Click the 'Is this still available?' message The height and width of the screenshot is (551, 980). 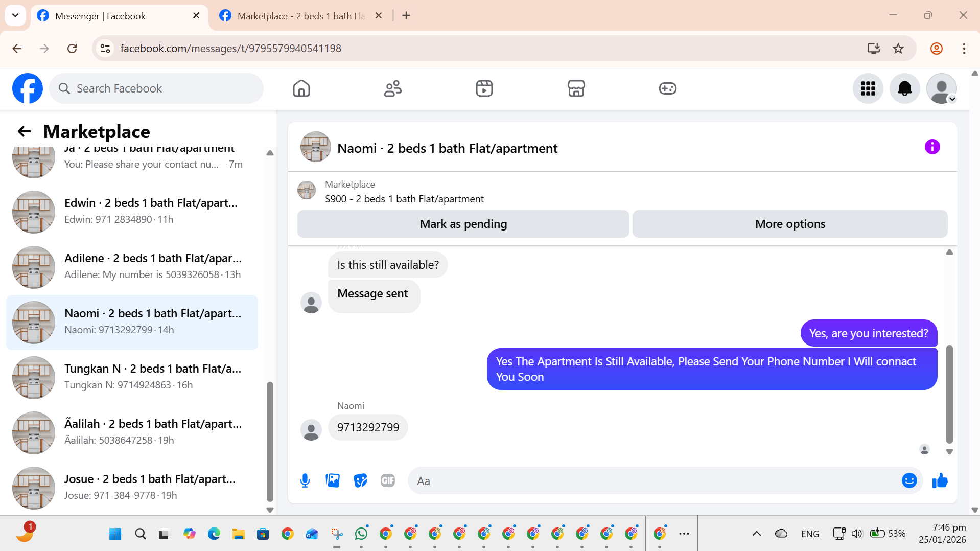(x=388, y=265)
